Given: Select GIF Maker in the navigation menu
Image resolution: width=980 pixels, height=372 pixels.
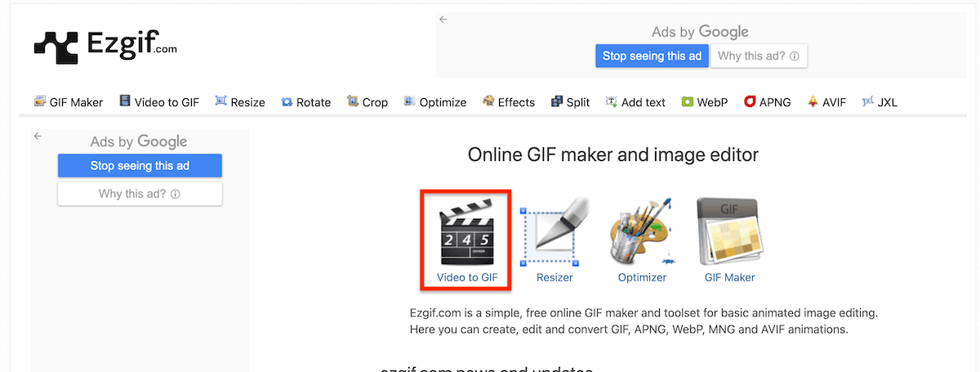Looking at the screenshot, I should tap(69, 102).
